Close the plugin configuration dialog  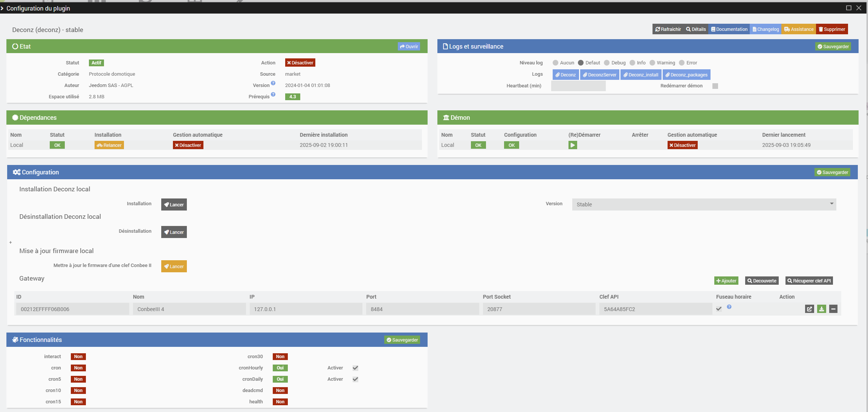tap(859, 8)
